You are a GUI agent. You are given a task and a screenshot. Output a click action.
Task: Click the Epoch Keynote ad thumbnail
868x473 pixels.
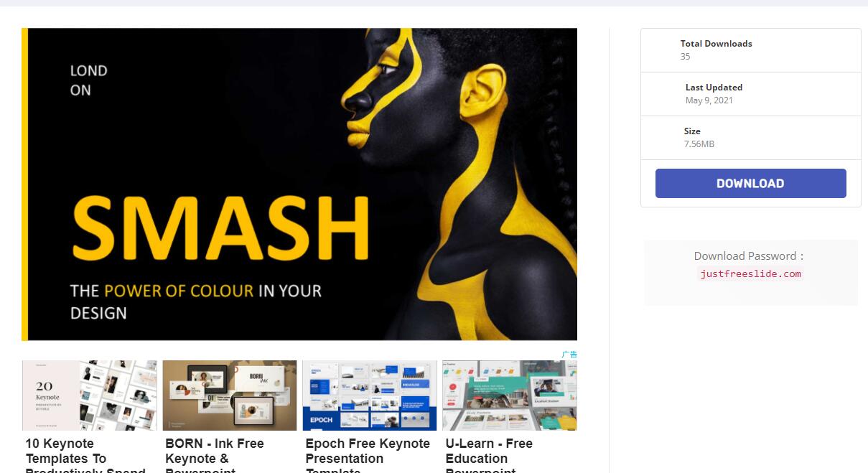pos(370,395)
